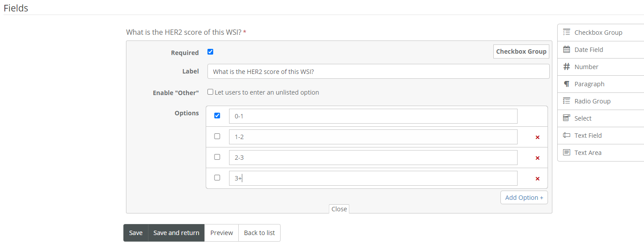This screenshot has width=644, height=250.
Task: Remove the 1-2 option with red X
Action: click(x=537, y=137)
